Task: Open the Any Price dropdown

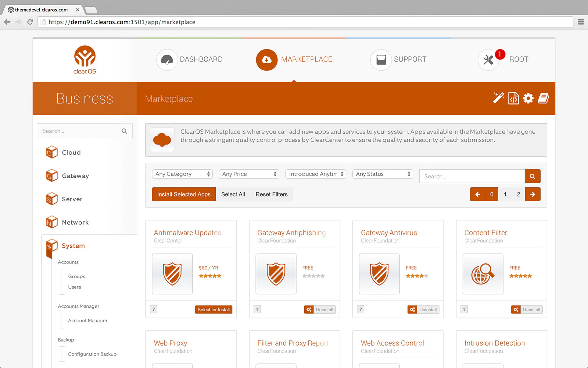Action: [x=249, y=174]
